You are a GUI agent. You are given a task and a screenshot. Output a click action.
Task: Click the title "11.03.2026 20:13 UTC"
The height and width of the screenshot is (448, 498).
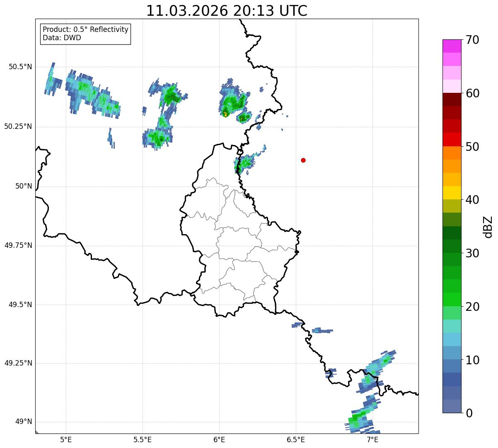coord(227,11)
